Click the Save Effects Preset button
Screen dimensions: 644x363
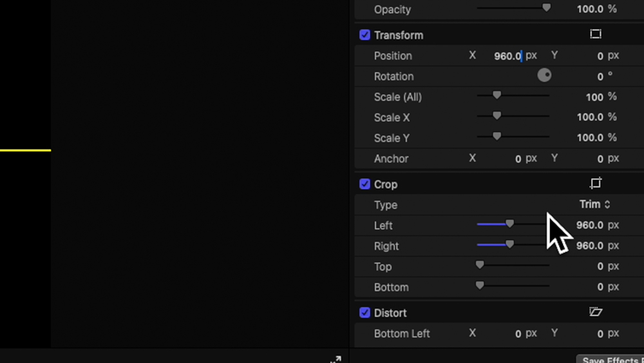pos(611,360)
